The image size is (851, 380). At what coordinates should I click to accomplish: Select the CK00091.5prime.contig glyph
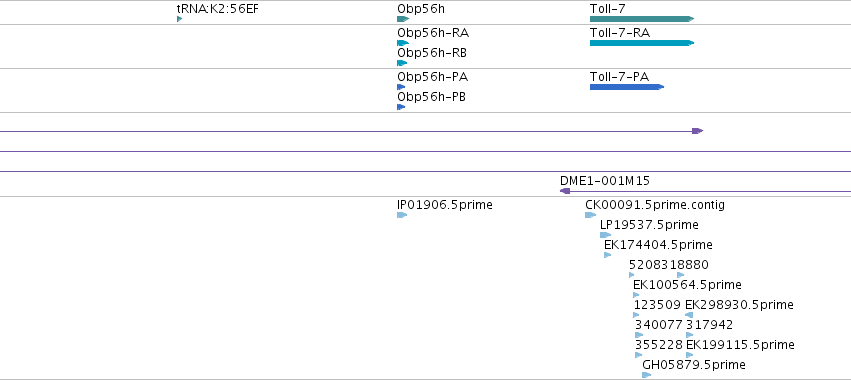(x=590, y=215)
